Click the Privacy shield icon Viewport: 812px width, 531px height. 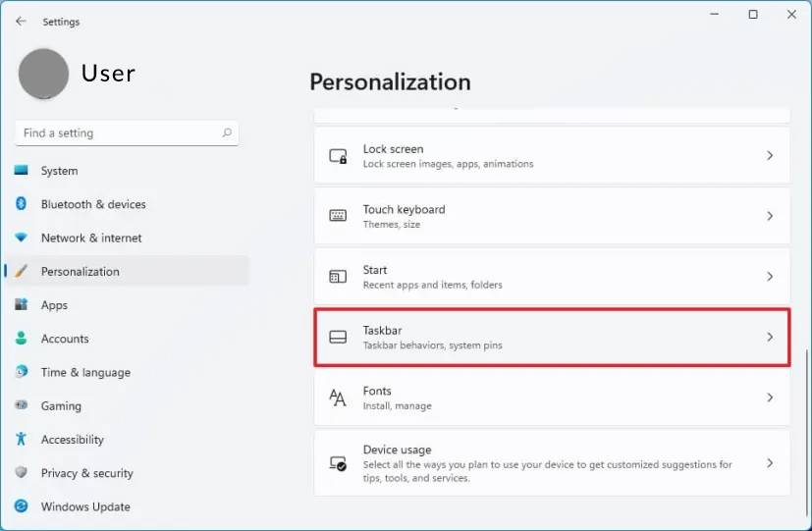22,472
